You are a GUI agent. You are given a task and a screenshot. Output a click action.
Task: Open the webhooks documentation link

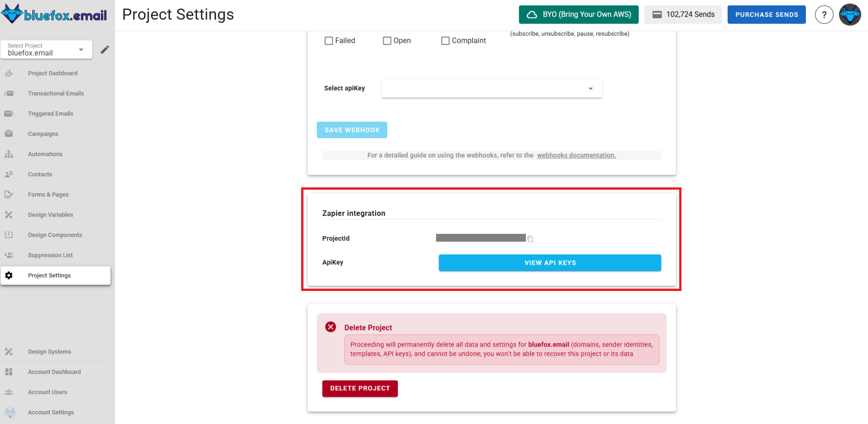click(577, 155)
